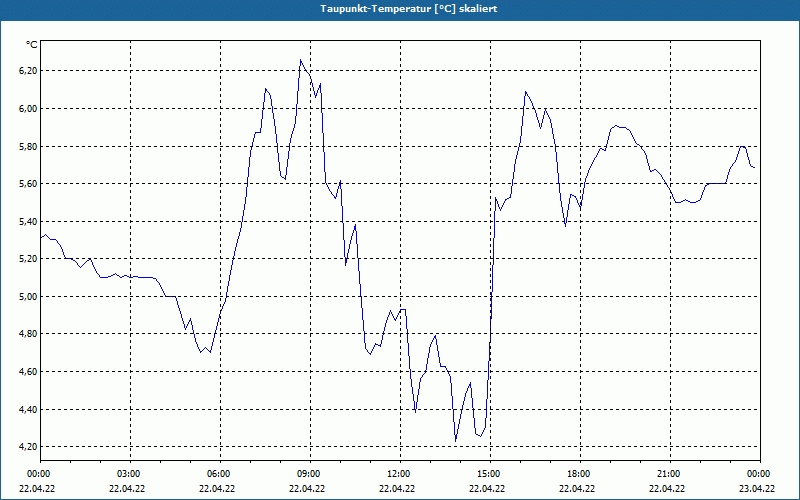The width and height of the screenshot is (800, 500).
Task: Click the 22.04.22 date under 21:00
Action: click(667, 488)
